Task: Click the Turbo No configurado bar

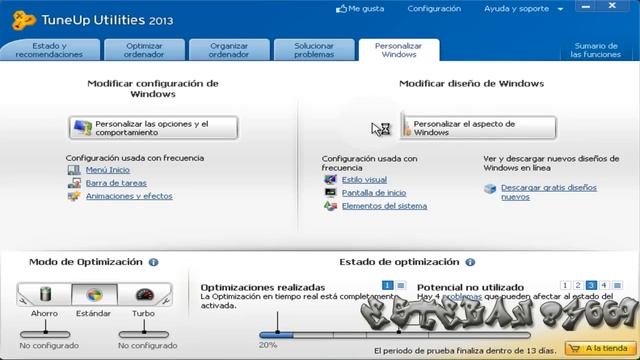Action: [x=144, y=334]
